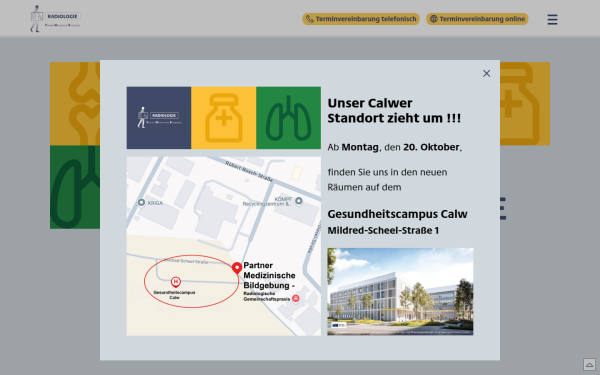Click the Gesundheitscampus building rendering image
The image size is (600, 375).
tap(400, 292)
